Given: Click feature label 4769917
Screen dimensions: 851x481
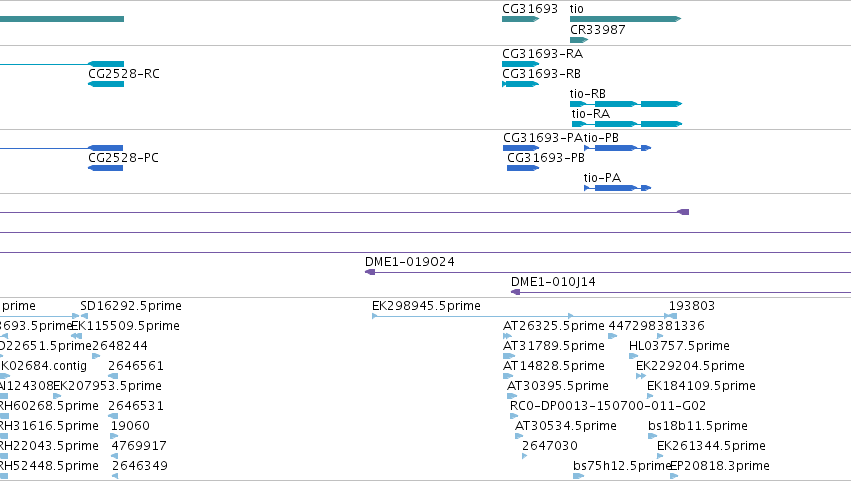Looking at the screenshot, I should (139, 446).
